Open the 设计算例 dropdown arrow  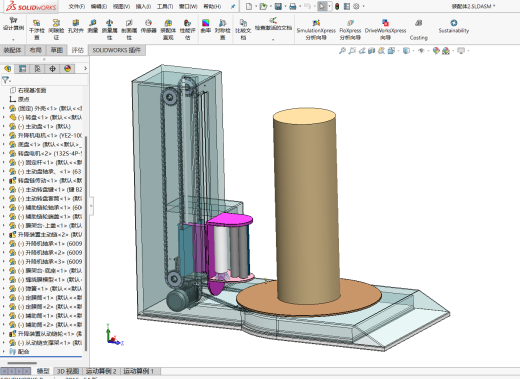[13, 40]
